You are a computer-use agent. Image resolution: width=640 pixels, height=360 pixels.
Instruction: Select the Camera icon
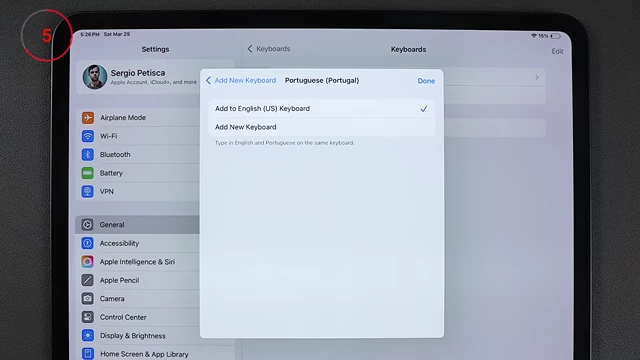[87, 299]
